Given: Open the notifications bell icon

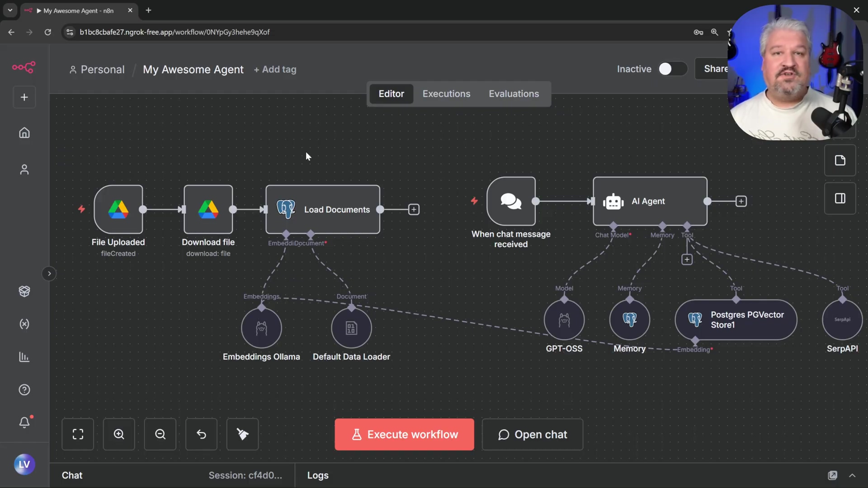Looking at the screenshot, I should click(x=24, y=422).
